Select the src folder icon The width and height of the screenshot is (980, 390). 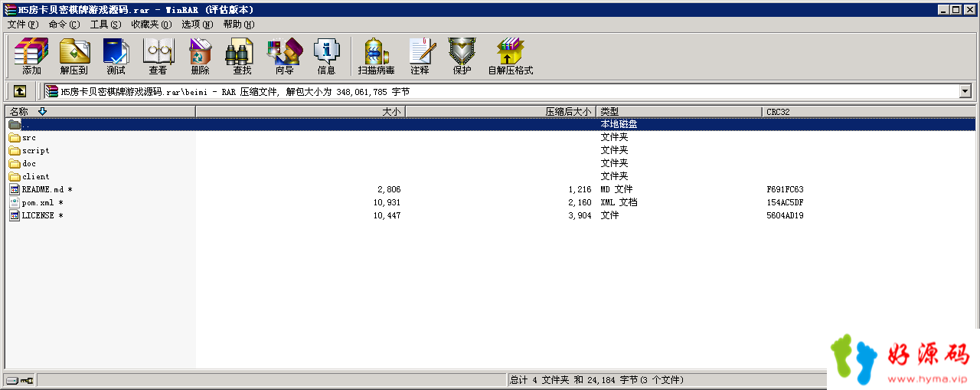tap(15, 138)
